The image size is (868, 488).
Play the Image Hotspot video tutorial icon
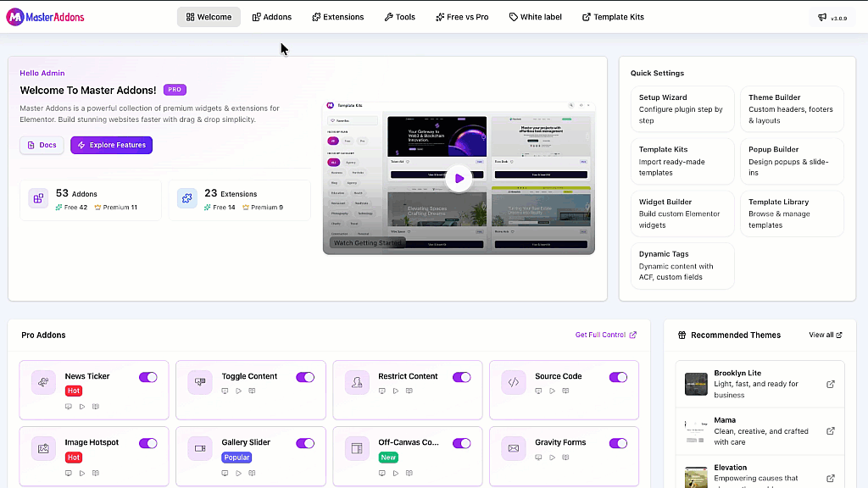pyautogui.click(x=82, y=474)
